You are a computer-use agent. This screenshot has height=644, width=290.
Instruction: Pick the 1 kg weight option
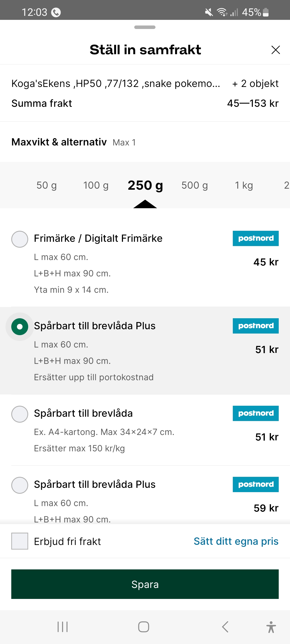[x=244, y=185]
